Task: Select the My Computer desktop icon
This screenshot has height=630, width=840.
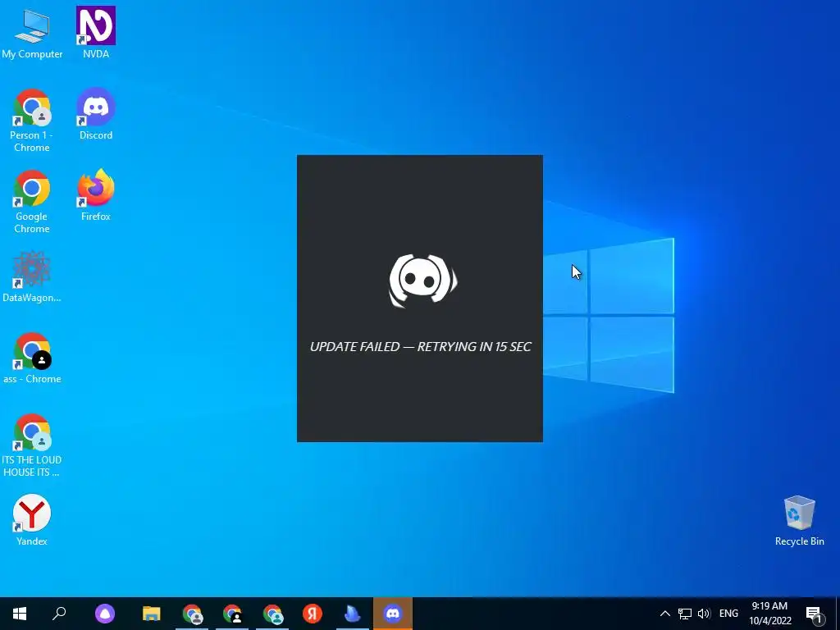Action: (x=32, y=33)
